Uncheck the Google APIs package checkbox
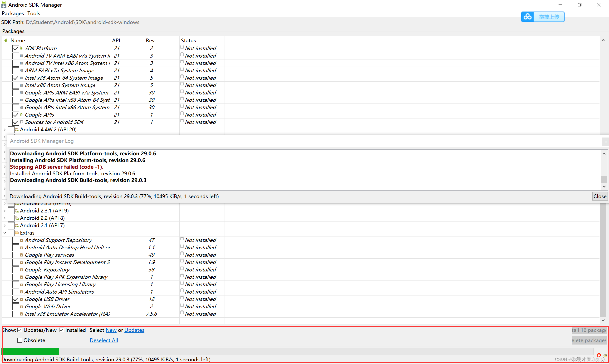 (x=16, y=115)
